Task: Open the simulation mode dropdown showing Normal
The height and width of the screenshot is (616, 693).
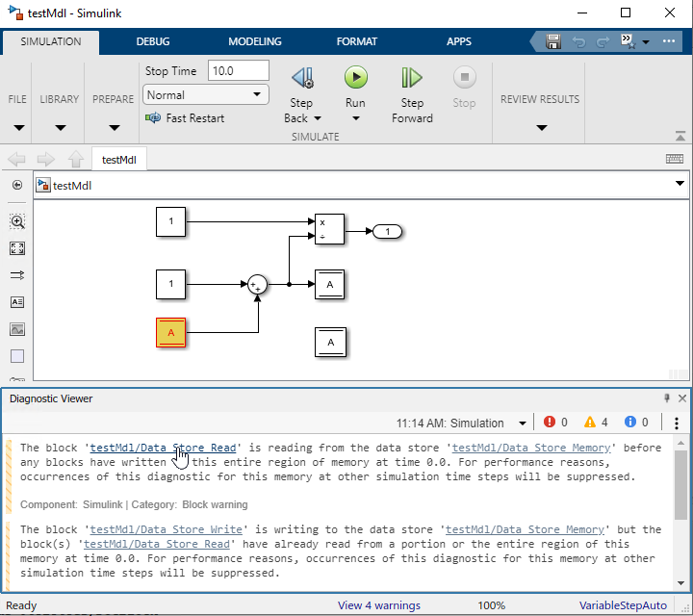Action: [x=206, y=94]
